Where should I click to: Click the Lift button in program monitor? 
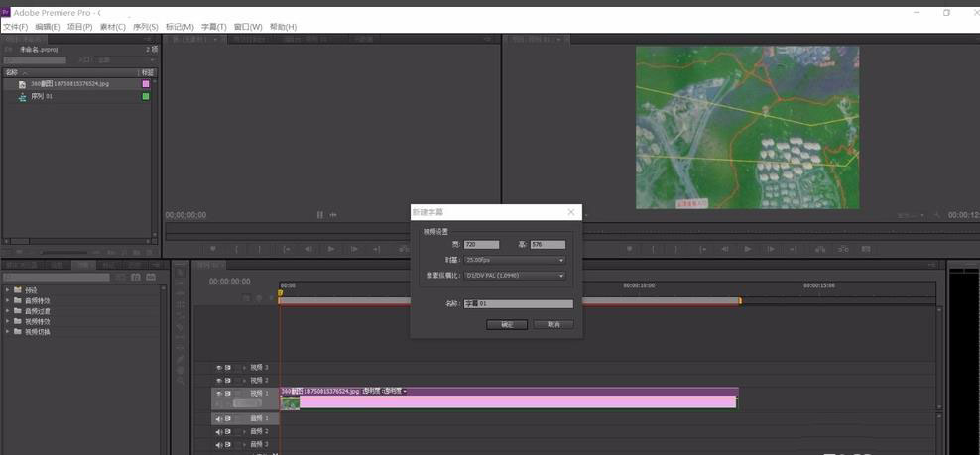point(820,249)
